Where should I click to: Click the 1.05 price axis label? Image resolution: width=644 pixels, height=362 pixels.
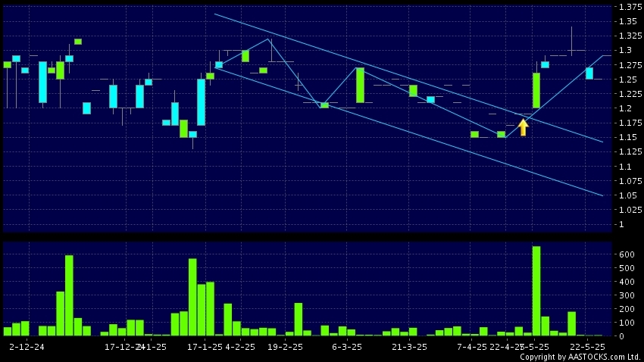628,195
